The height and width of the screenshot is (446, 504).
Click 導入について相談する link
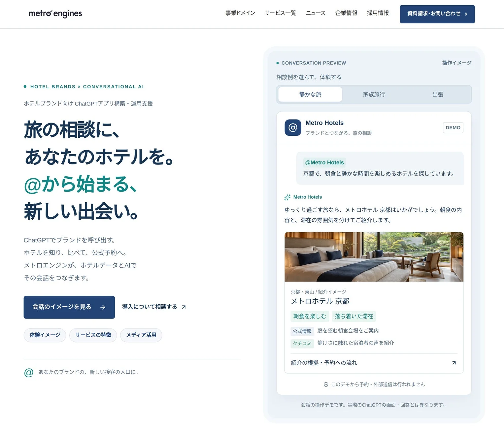point(154,307)
